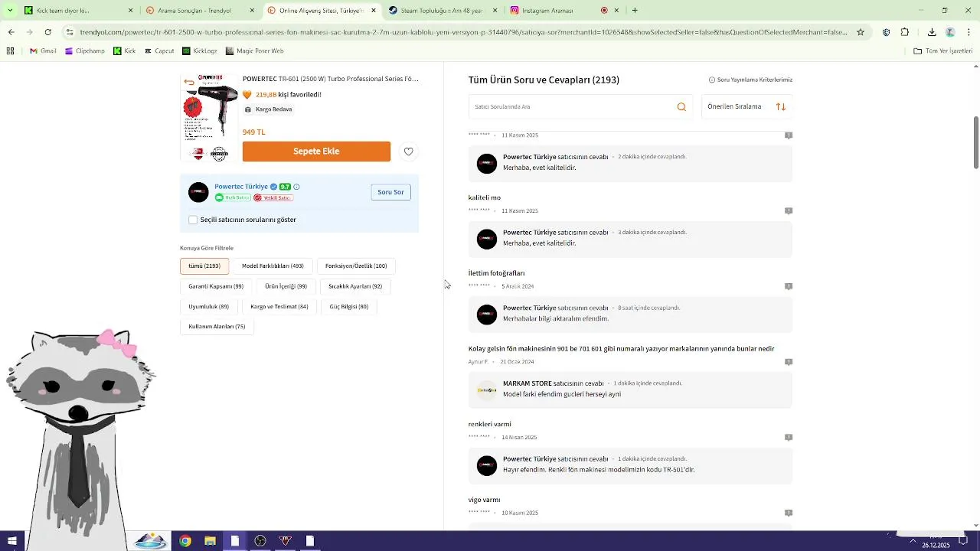Screen dimensions: 980x551
Task: Go back using the browser back arrow
Action: pyautogui.click(x=11, y=32)
